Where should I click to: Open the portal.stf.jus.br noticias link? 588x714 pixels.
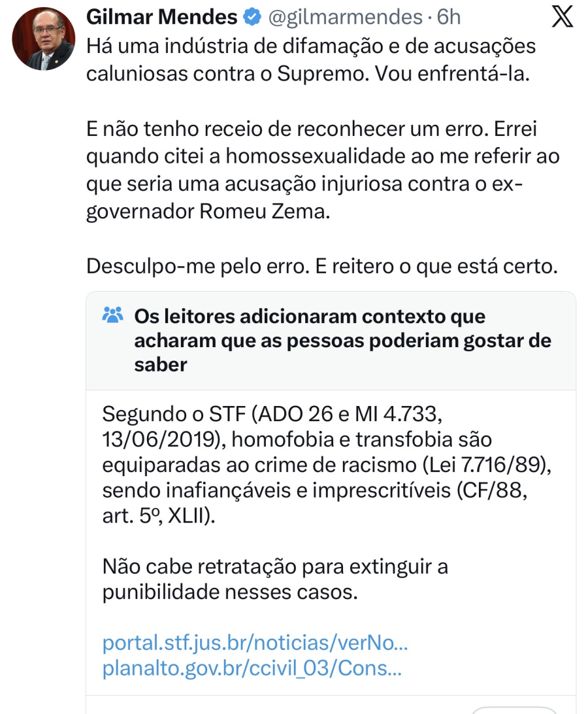tap(255, 644)
